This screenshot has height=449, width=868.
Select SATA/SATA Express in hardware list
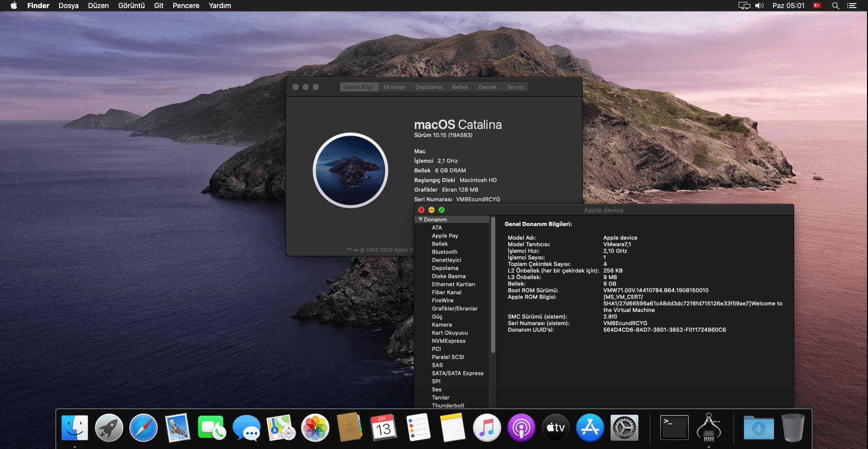(458, 373)
